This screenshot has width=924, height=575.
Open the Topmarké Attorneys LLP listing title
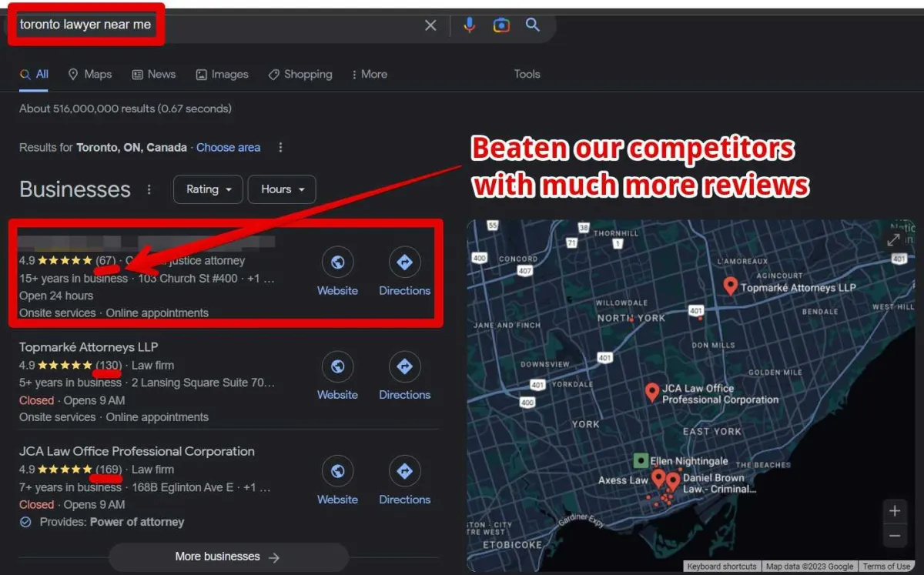89,347
